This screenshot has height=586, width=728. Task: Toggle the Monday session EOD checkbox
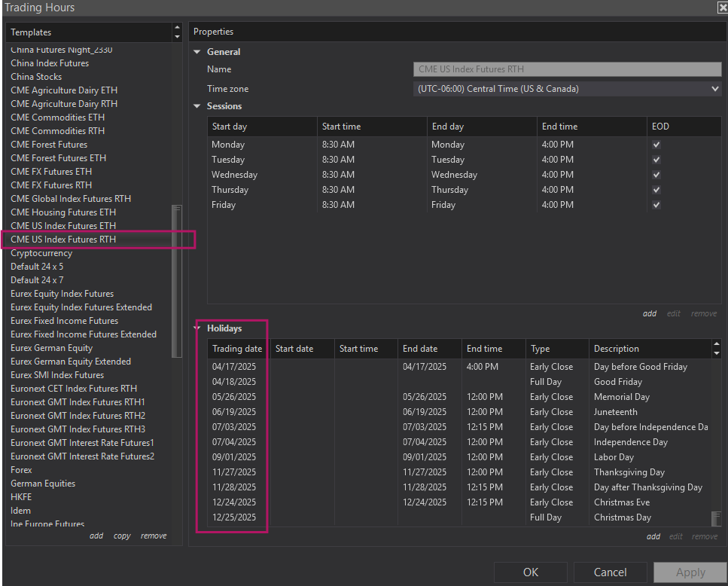click(656, 145)
